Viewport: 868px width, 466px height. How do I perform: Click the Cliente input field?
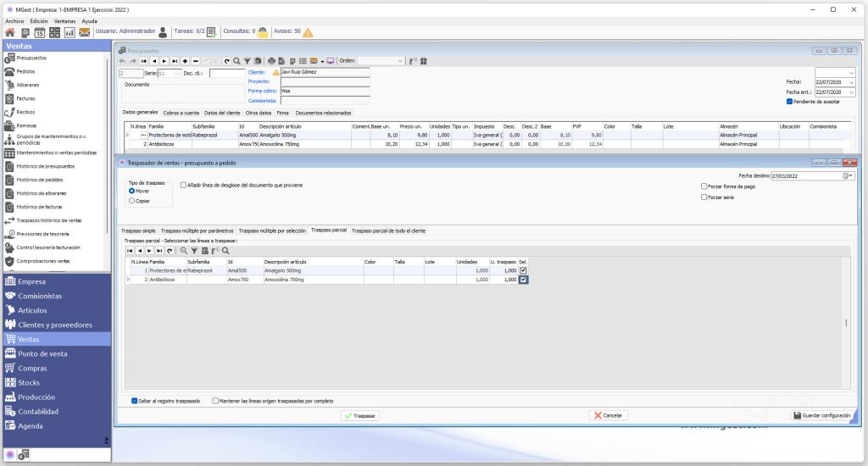coord(325,72)
